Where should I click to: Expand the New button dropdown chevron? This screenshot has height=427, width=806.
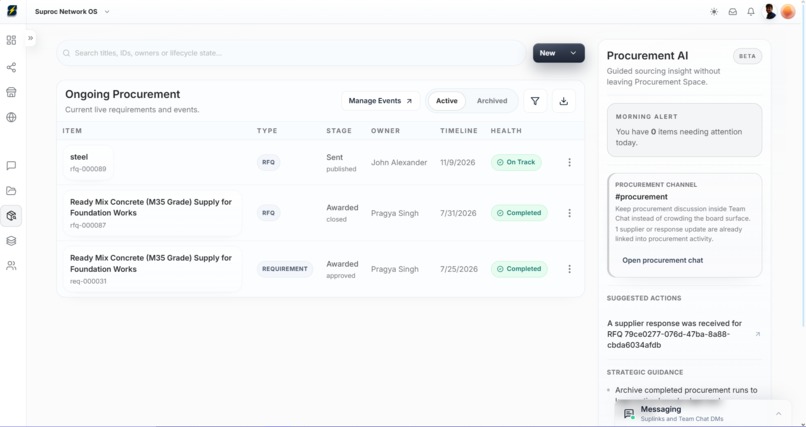tap(574, 53)
